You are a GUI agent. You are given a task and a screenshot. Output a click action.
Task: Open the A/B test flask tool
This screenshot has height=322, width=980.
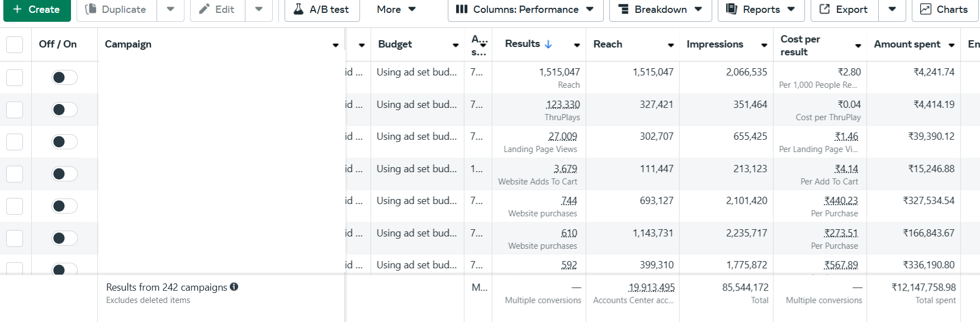(x=321, y=10)
